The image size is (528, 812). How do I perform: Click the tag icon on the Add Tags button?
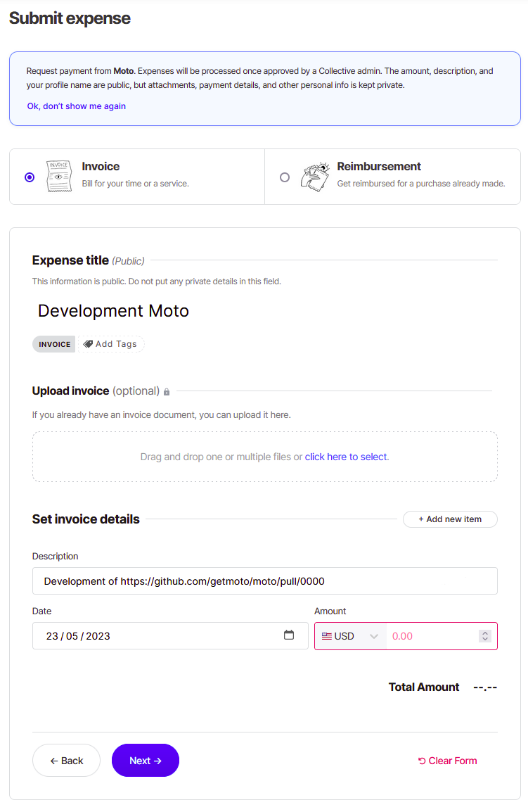click(87, 343)
